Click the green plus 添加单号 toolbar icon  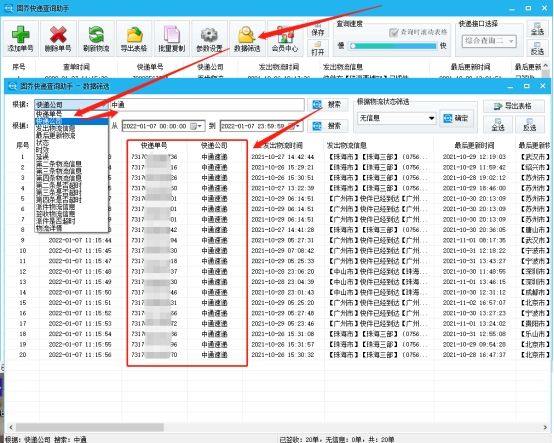click(20, 38)
